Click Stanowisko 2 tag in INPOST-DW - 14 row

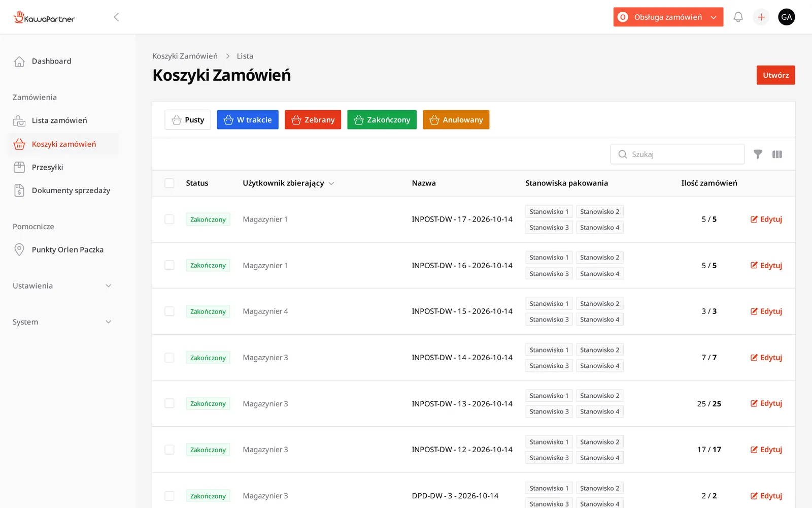tap(599, 350)
